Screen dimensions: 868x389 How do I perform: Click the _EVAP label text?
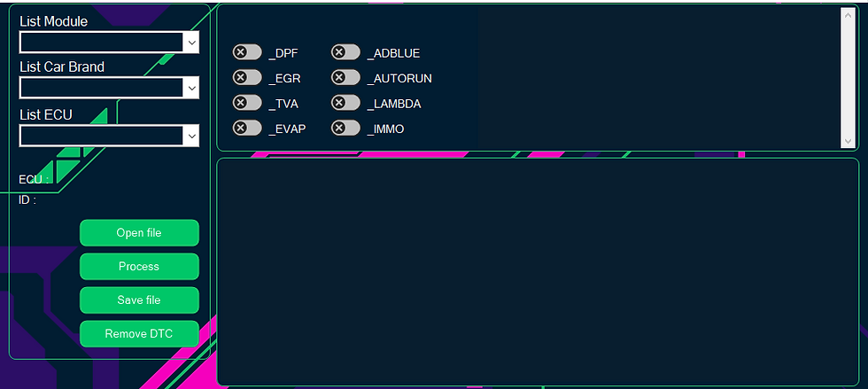(287, 129)
